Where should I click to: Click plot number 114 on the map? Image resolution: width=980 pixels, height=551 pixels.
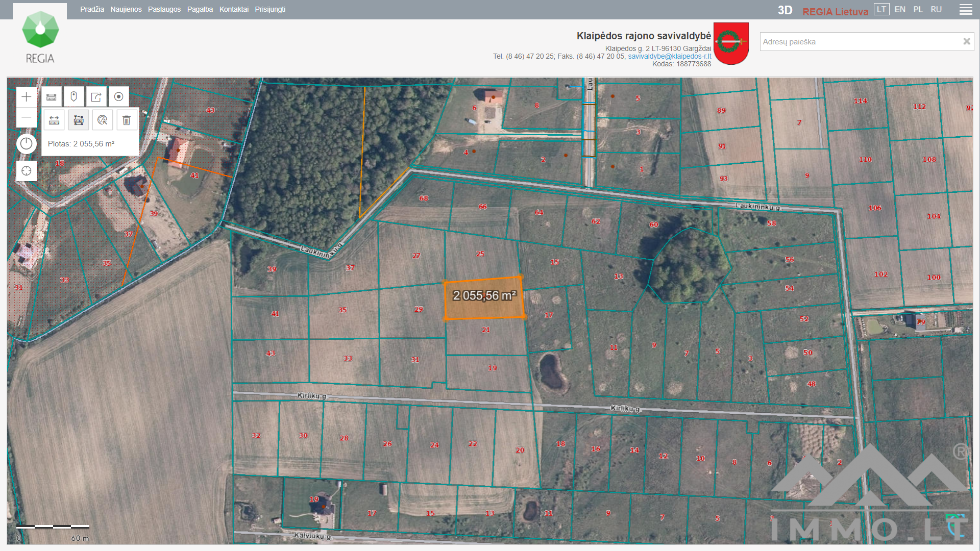[860, 101]
